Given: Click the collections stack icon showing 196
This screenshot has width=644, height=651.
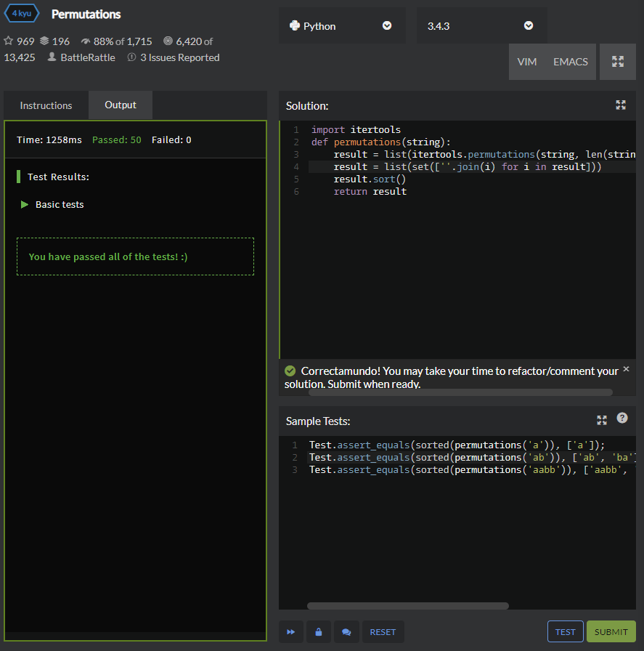Looking at the screenshot, I should coord(44,41).
